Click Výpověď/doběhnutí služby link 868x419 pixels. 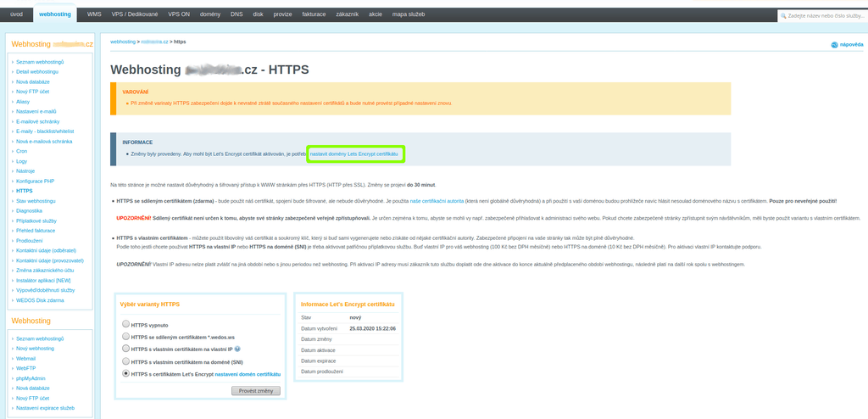pyautogui.click(x=46, y=290)
